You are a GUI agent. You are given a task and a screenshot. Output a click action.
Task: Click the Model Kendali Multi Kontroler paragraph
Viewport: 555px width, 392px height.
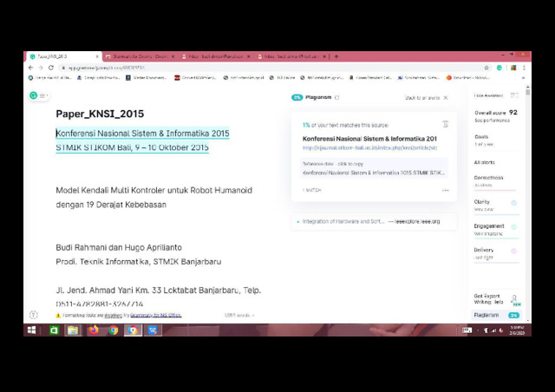click(154, 197)
